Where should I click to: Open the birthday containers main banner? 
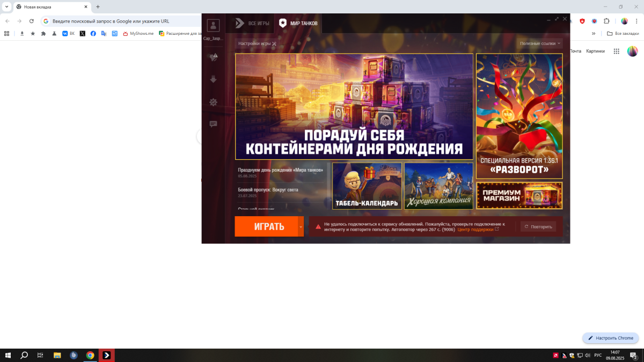[x=354, y=107]
